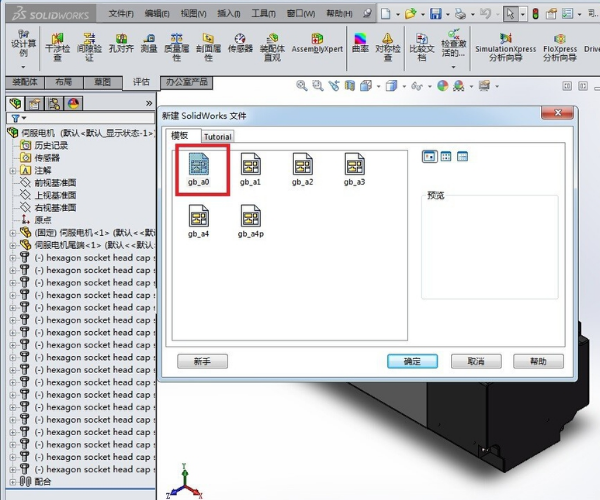Select the gb_a4p drawing template
600x500 pixels.
click(251, 221)
